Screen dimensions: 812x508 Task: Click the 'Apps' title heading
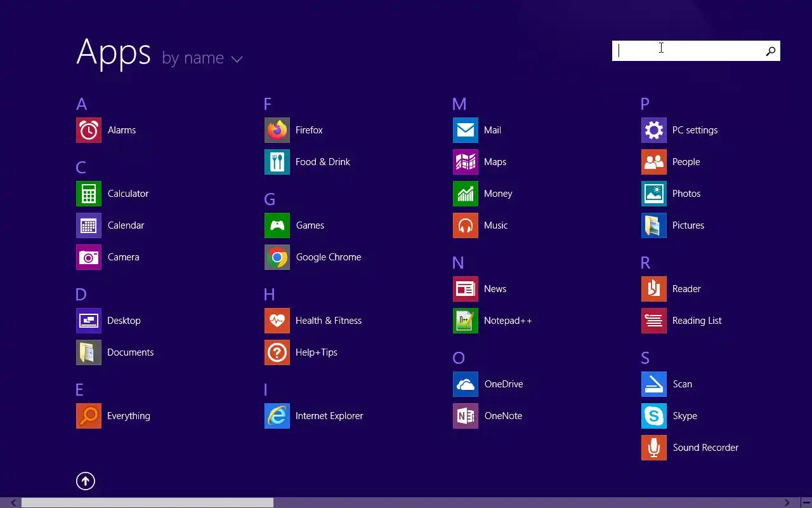114,53
